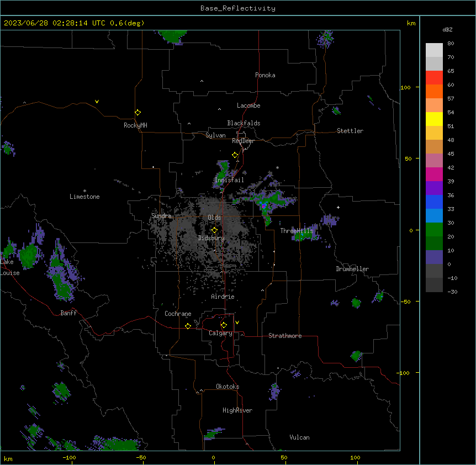This screenshot has width=476, height=465.
Task: Select the yellow diamond marker between Olds and Didsbury
Action: [215, 230]
